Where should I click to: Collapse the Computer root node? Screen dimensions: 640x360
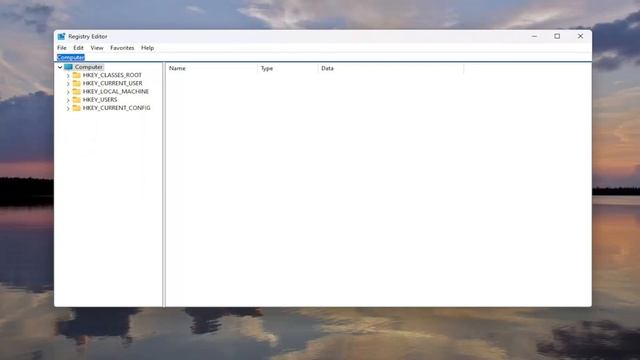click(60, 67)
